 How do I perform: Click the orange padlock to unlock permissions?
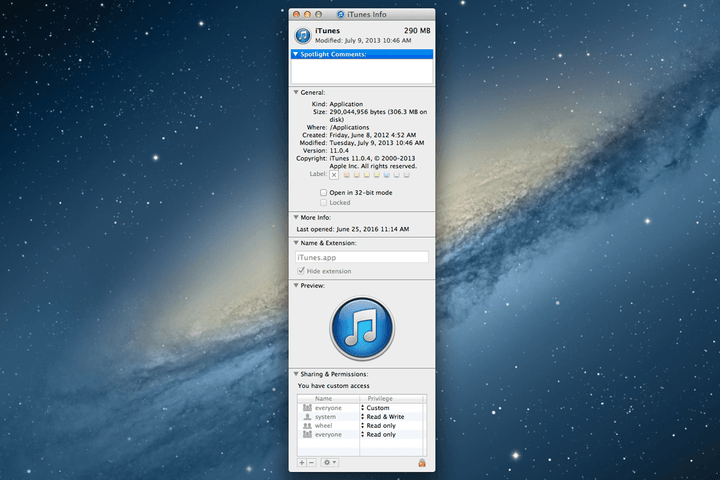click(422, 463)
